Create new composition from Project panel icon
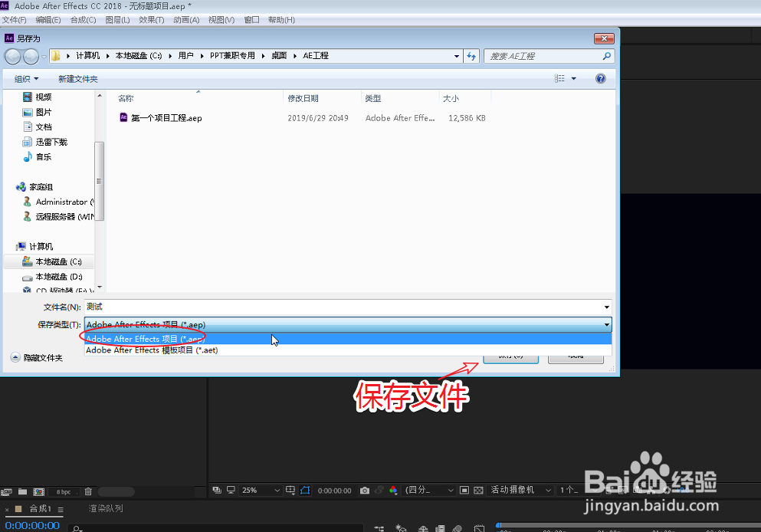Screen dimensions: 761x532 tap(39, 491)
